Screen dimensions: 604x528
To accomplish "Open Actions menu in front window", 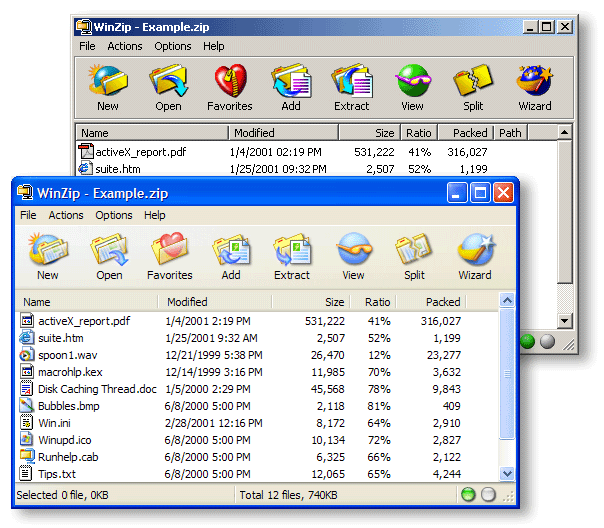I will click(x=66, y=215).
